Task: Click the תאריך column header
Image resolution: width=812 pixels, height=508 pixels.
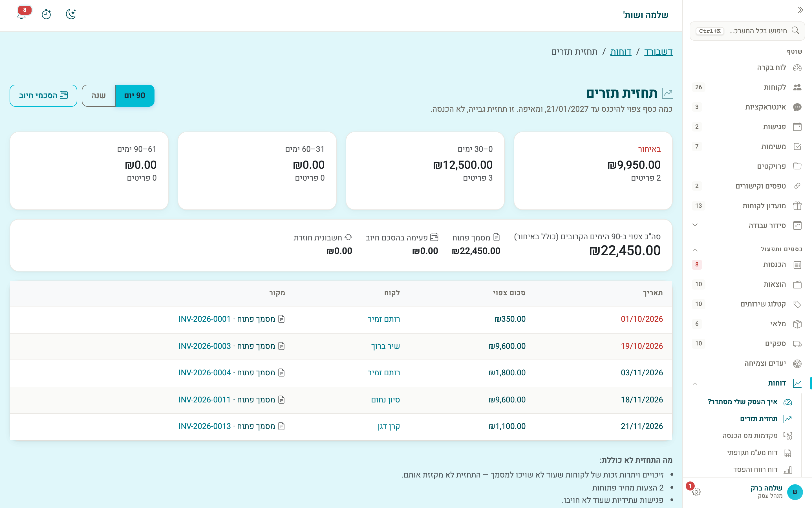Action: pyautogui.click(x=653, y=293)
